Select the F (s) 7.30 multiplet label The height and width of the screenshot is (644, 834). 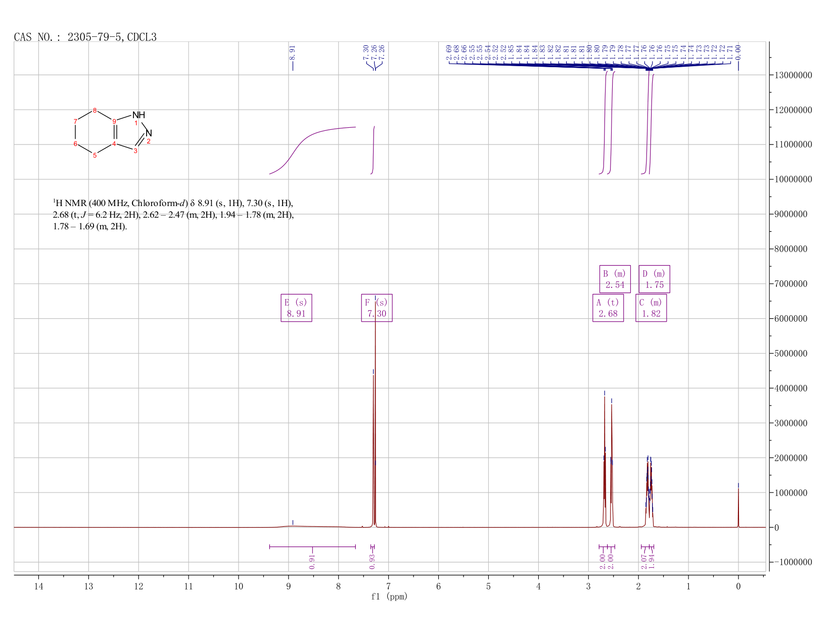(377, 308)
